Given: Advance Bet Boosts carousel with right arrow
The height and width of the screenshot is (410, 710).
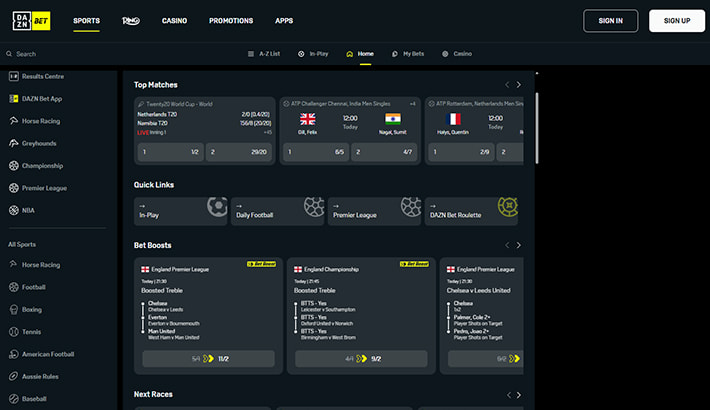Looking at the screenshot, I should pyautogui.click(x=519, y=245).
